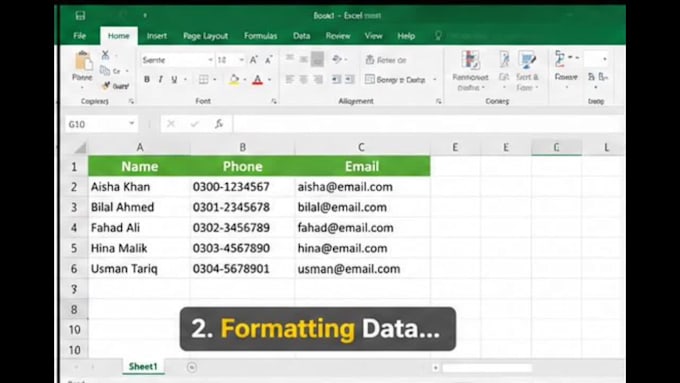
Task: Switch to the Data tab
Action: [301, 36]
